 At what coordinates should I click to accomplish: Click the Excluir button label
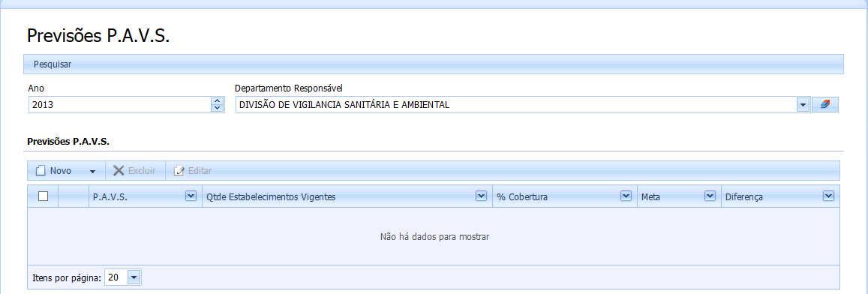point(142,170)
